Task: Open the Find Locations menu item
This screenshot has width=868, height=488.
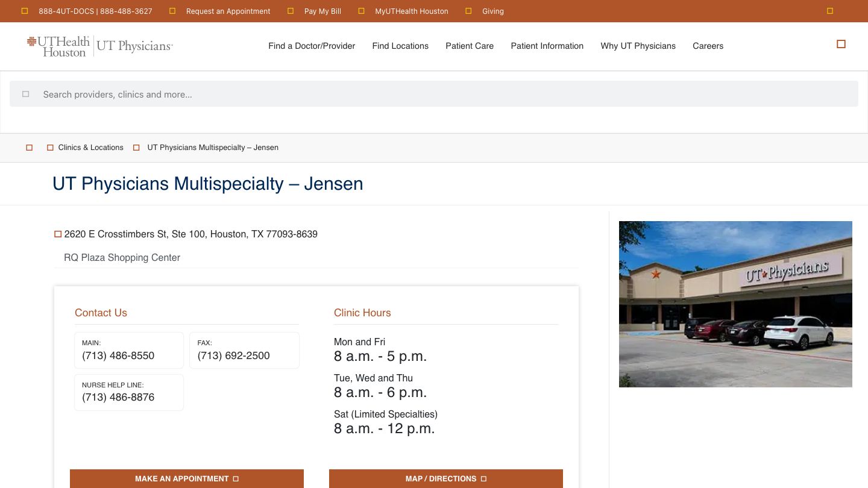Action: tap(400, 46)
